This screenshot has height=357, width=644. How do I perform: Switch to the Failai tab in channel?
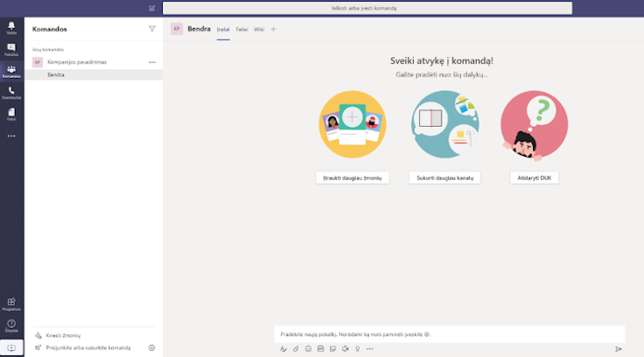point(241,29)
